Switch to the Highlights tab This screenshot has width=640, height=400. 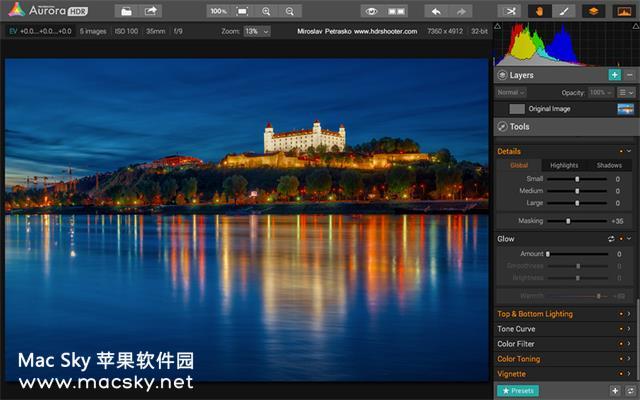coord(564,165)
